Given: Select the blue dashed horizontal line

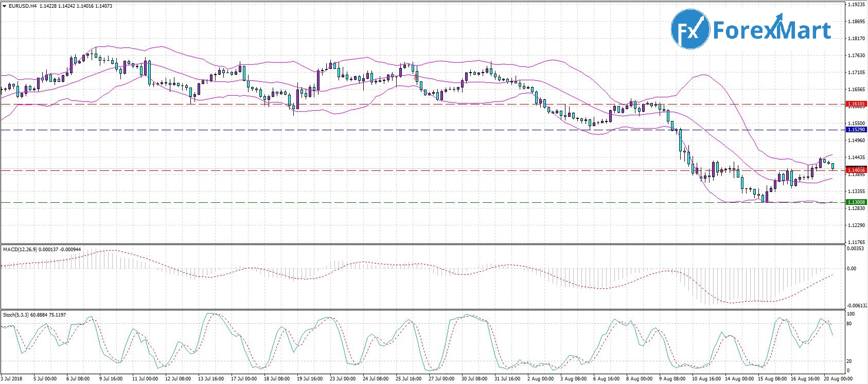Looking at the screenshot, I should tap(360, 130).
